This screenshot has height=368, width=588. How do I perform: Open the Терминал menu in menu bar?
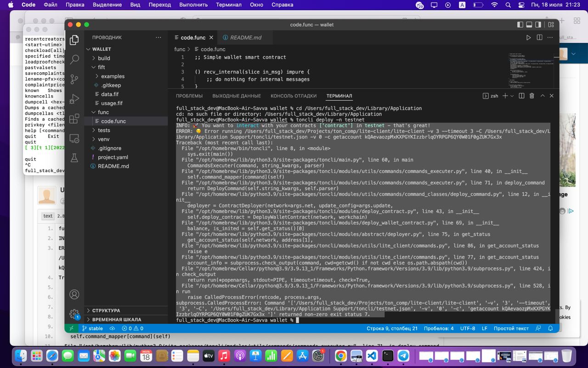(x=228, y=5)
